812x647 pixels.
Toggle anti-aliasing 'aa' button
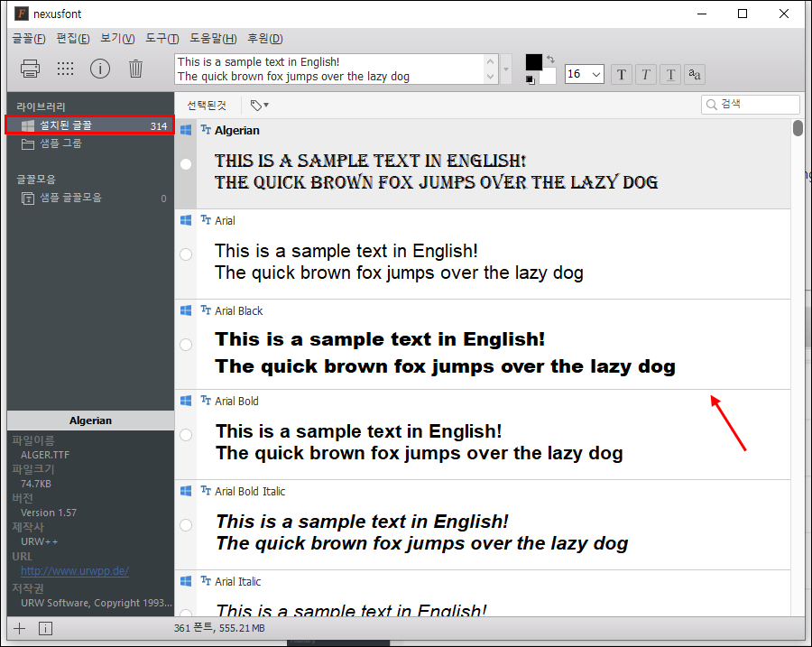pyautogui.click(x=695, y=75)
